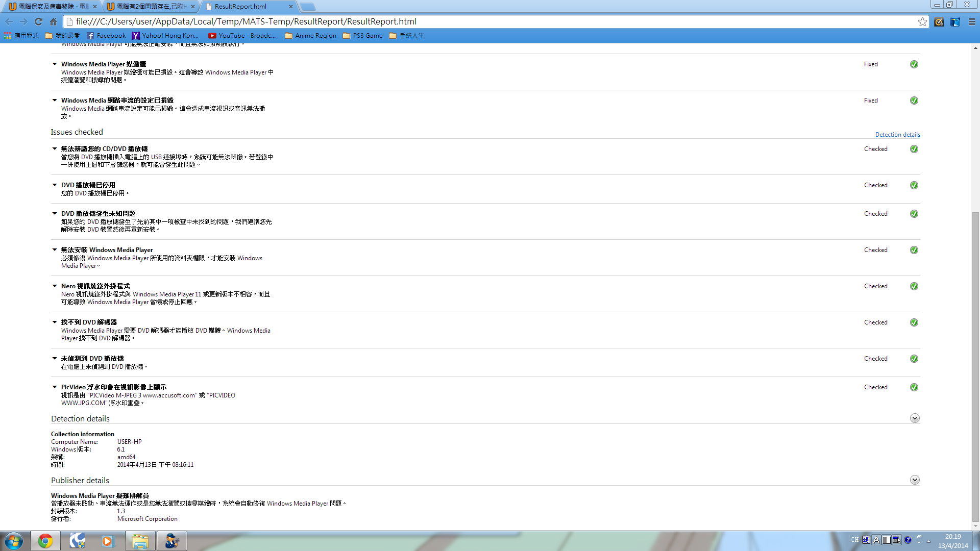Click the Microsoft Corporation publisher text
This screenshot has width=980, height=551.
(148, 519)
